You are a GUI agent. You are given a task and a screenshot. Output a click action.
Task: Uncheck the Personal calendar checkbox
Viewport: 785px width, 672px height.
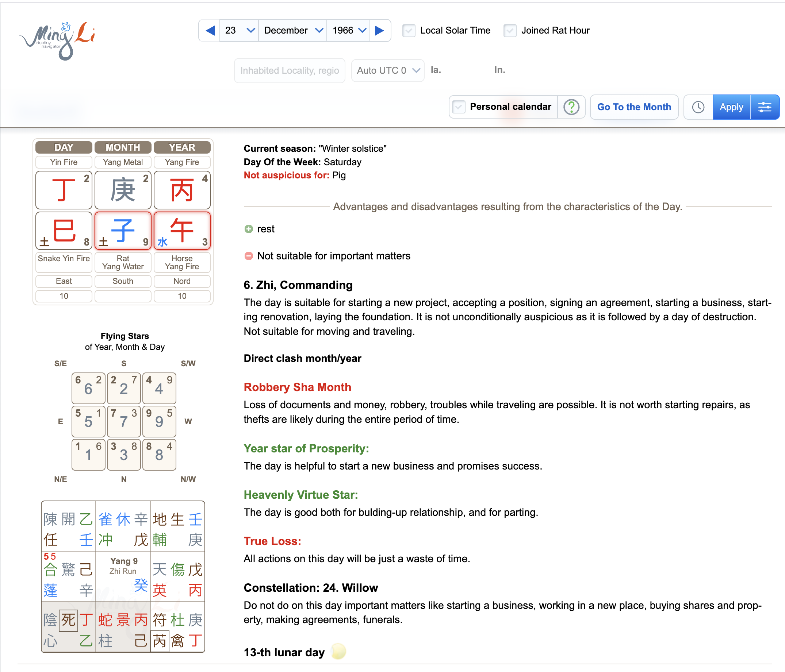point(459,107)
